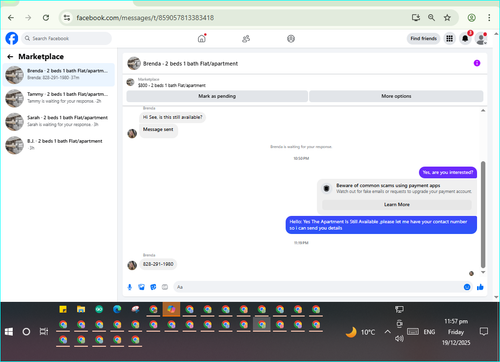Open the browser zoom magnifier icon
This screenshot has height=362, width=500.
[x=431, y=18]
